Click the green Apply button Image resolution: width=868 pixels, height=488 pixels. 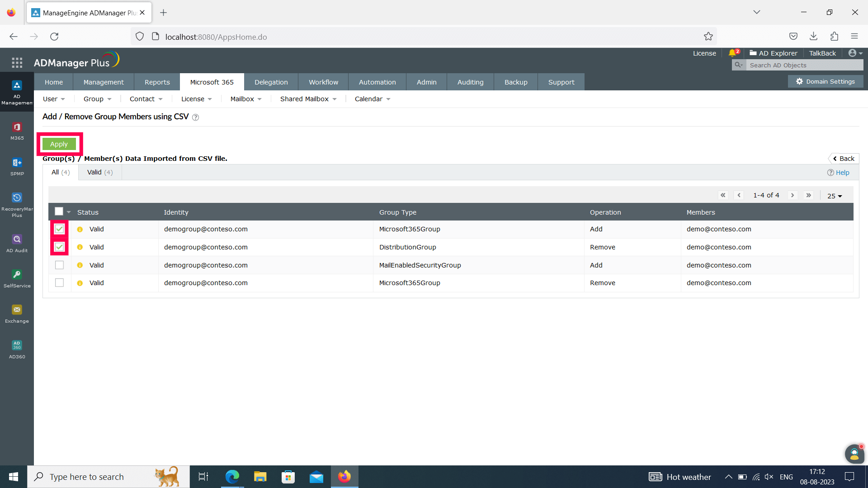59,144
